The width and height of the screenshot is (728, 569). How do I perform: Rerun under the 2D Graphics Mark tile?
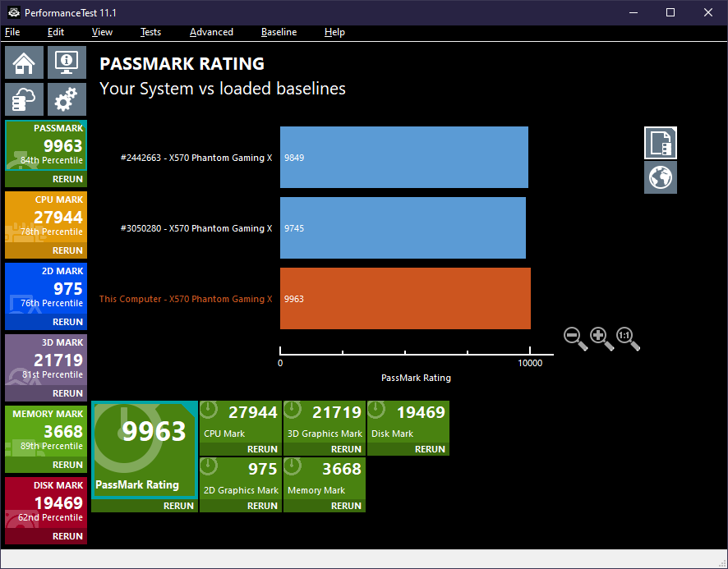tap(262, 506)
